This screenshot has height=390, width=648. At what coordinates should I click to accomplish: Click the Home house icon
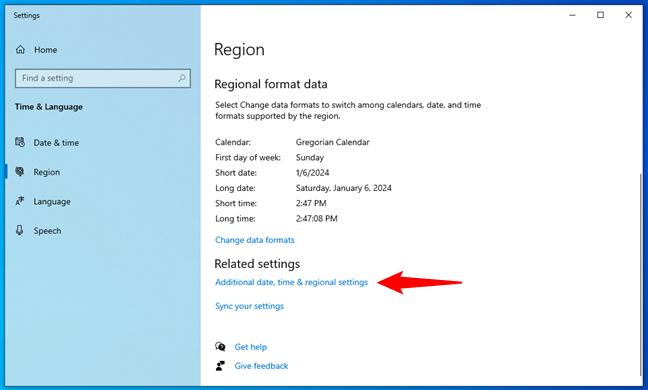point(20,50)
